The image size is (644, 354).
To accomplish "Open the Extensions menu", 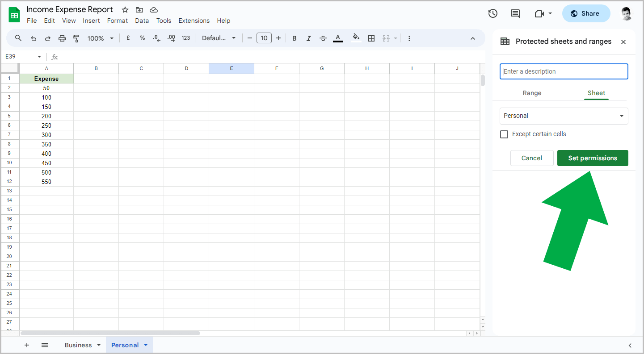I will (x=194, y=21).
